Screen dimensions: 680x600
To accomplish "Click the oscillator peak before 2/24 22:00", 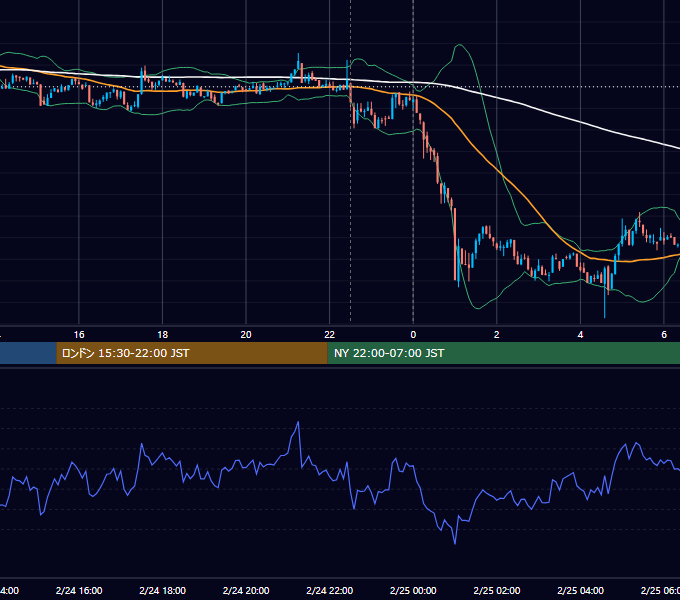I will click(x=298, y=422).
